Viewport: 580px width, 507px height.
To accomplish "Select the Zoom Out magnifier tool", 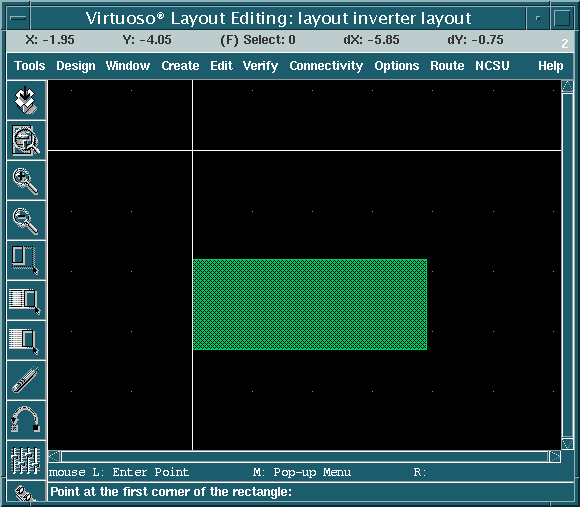I will (26, 220).
